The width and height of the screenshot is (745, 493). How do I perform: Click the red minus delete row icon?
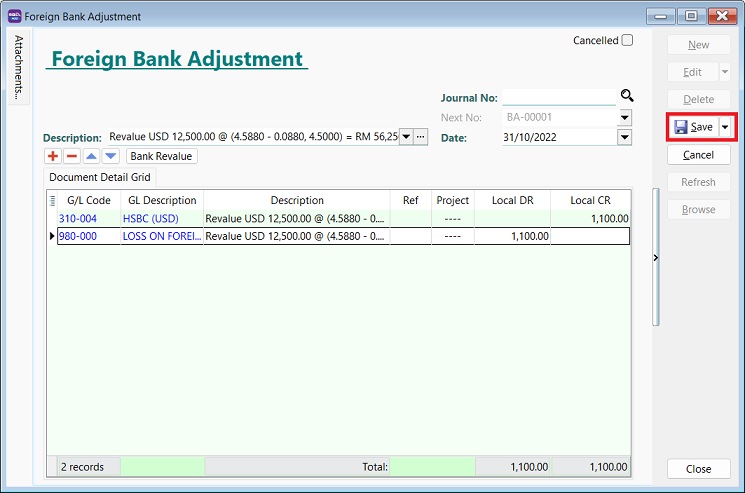[72, 156]
